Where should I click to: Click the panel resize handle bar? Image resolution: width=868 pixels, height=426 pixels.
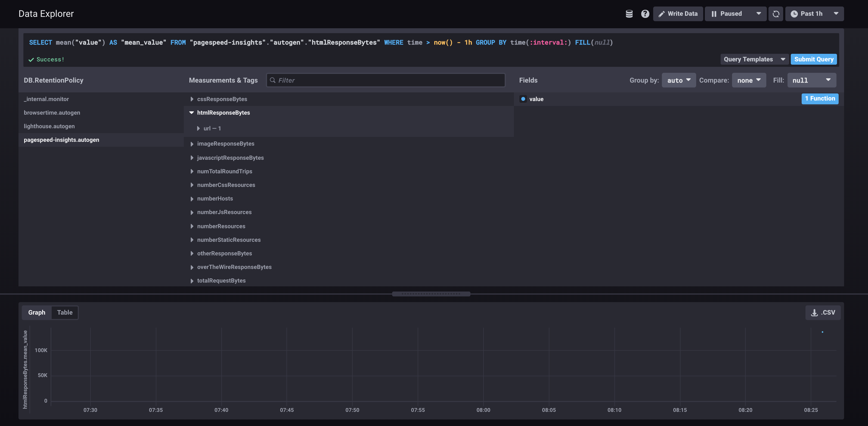(431, 294)
